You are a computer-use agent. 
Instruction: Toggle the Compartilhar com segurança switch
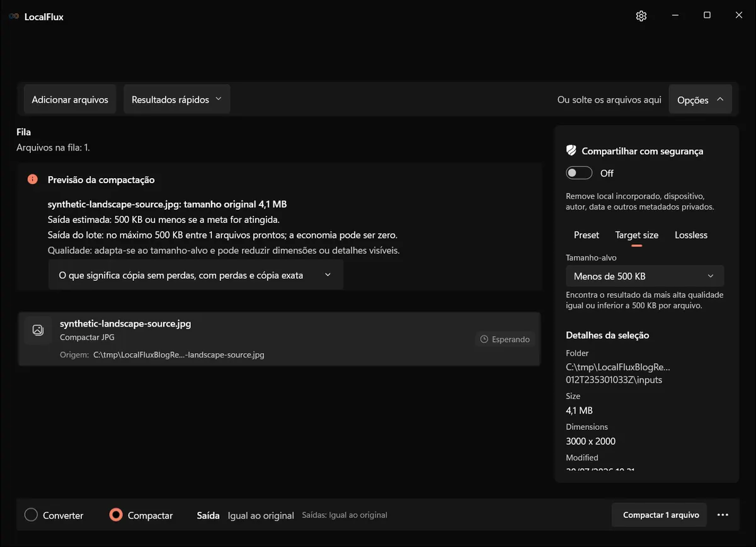point(579,173)
